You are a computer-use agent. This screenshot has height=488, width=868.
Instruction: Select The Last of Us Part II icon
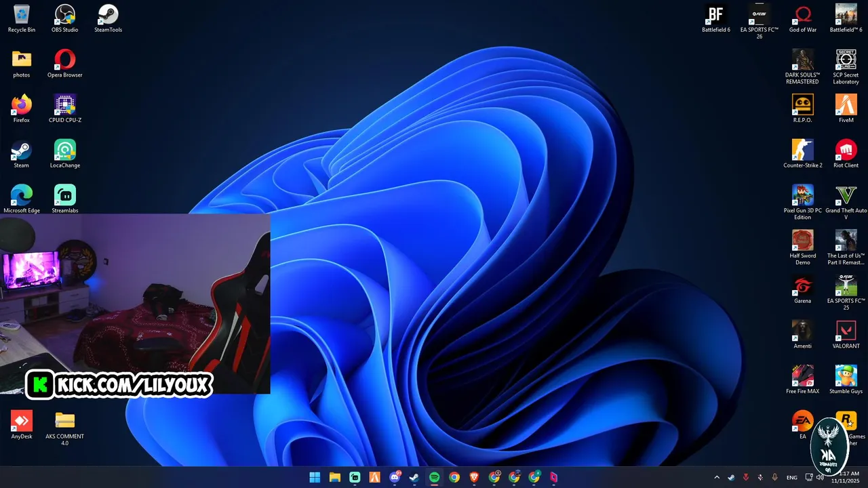846,247
